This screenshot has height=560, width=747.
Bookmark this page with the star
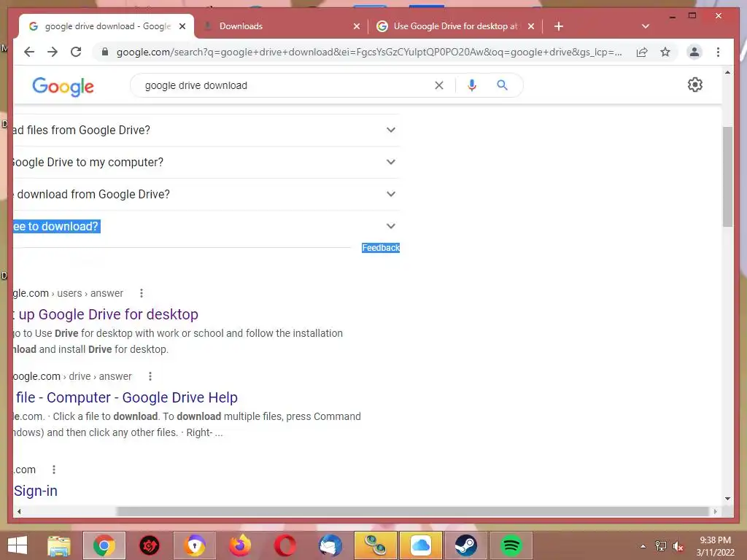pyautogui.click(x=665, y=52)
